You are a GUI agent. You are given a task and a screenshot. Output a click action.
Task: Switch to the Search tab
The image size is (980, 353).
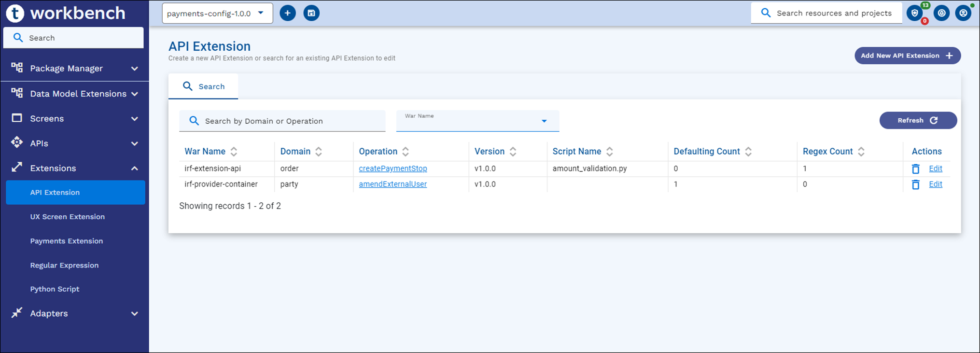coord(203,86)
